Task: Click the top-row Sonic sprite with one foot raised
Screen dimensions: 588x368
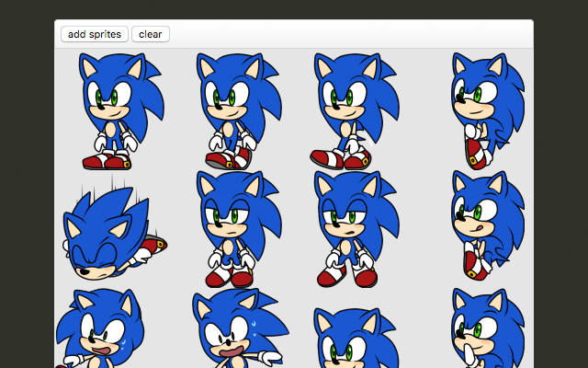Action: pos(234,110)
